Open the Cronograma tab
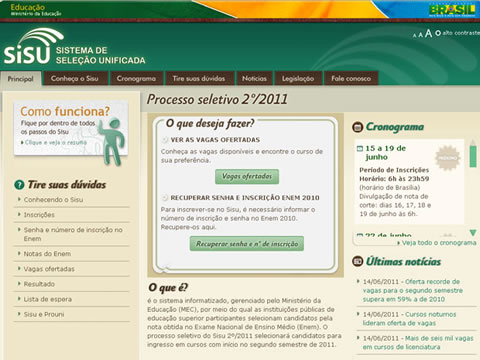 click(136, 79)
